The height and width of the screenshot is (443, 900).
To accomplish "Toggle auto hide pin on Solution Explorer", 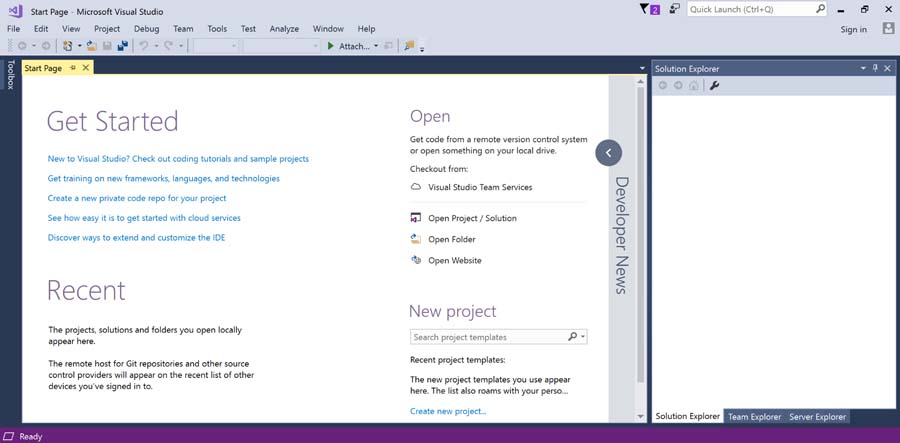I will click(875, 68).
